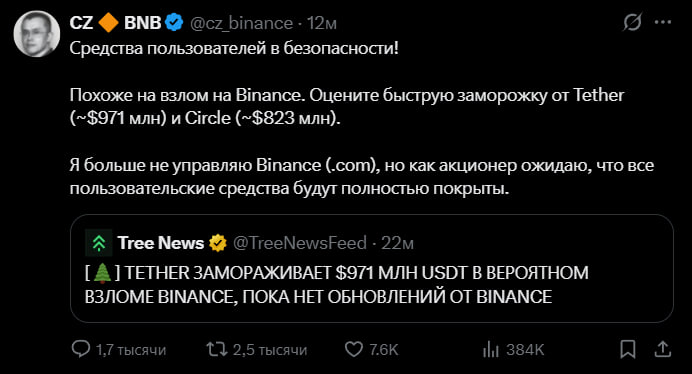Click the Tree News logo avatar
Viewport: 692px width, 374px height.
(98, 243)
